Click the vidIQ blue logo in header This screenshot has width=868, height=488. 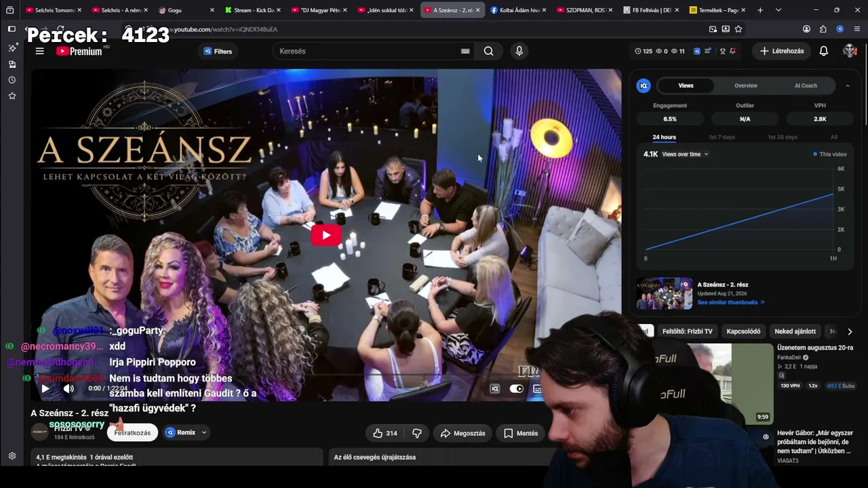click(x=696, y=51)
